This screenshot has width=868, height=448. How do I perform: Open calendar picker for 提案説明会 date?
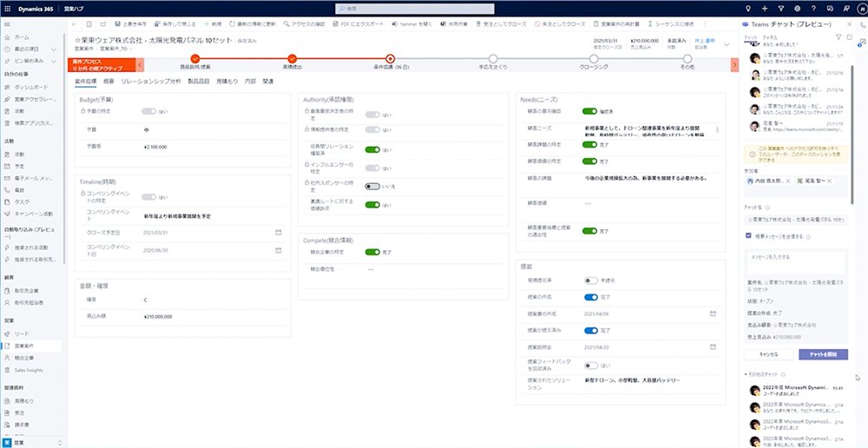[713, 347]
